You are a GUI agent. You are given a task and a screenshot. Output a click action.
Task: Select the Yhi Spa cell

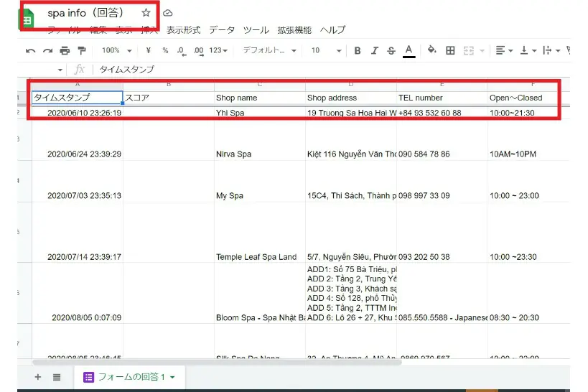click(x=260, y=113)
